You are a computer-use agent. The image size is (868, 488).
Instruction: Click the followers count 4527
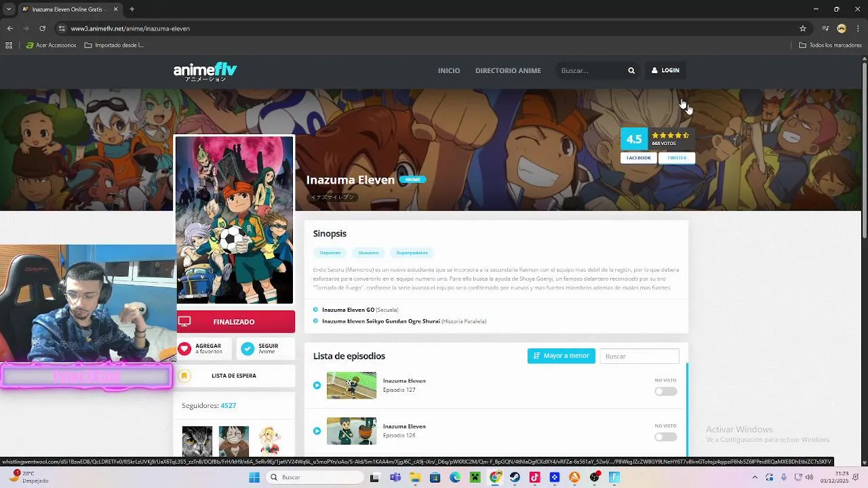[x=228, y=405]
